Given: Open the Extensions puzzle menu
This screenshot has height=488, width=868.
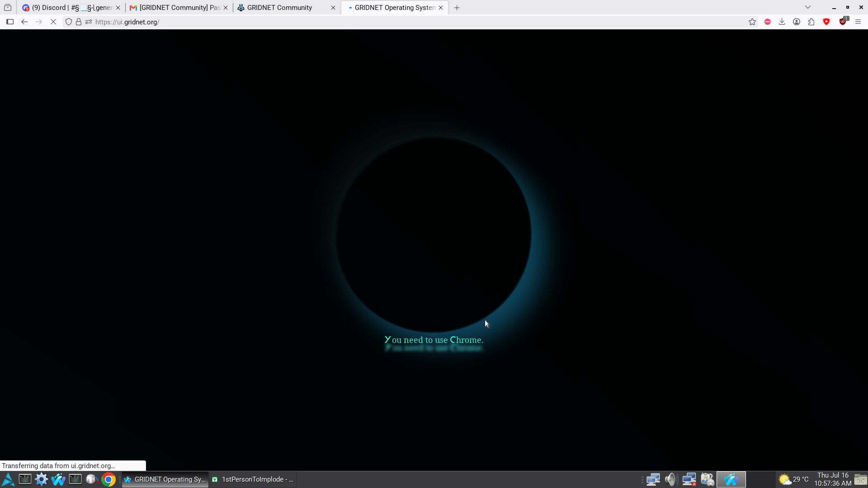Looking at the screenshot, I should pos(811,22).
